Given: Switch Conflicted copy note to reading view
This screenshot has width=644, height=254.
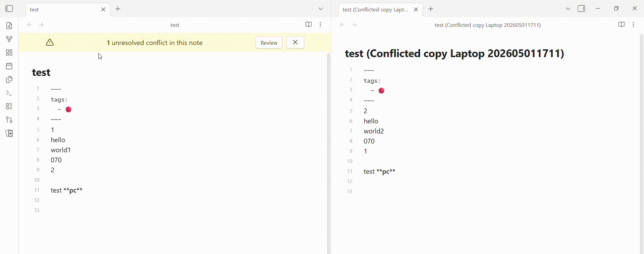Looking at the screenshot, I should tap(622, 25).
